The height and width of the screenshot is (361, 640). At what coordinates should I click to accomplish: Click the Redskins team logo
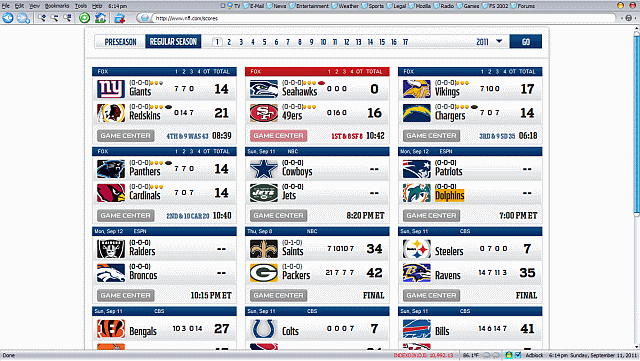click(x=111, y=113)
